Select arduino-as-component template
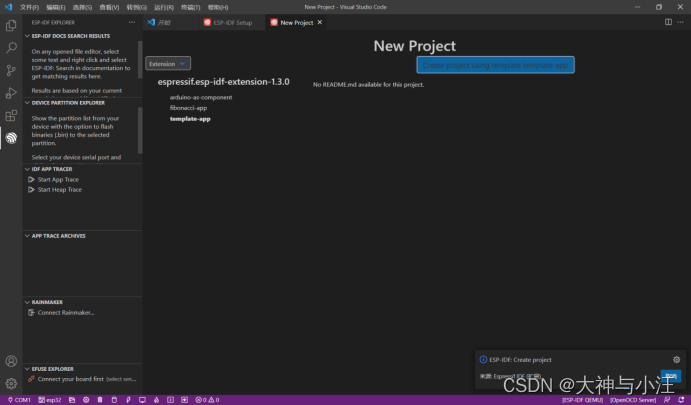Screen dimensions: 691x405 (201, 97)
